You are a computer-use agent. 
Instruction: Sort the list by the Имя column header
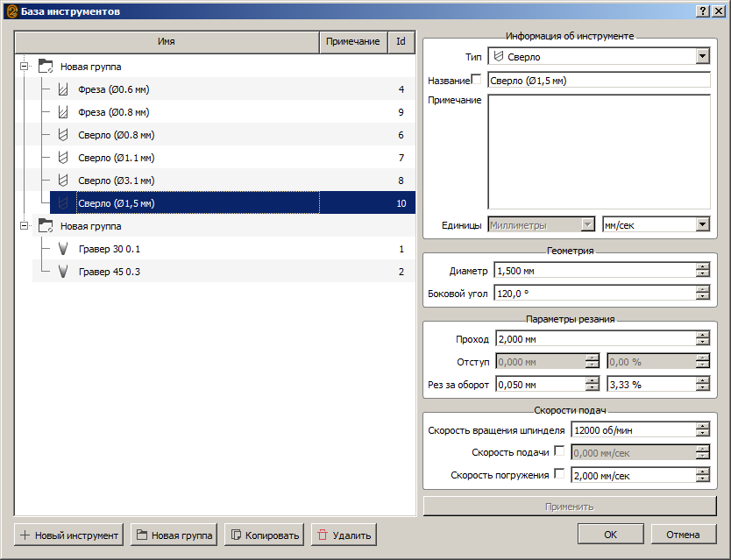click(167, 42)
